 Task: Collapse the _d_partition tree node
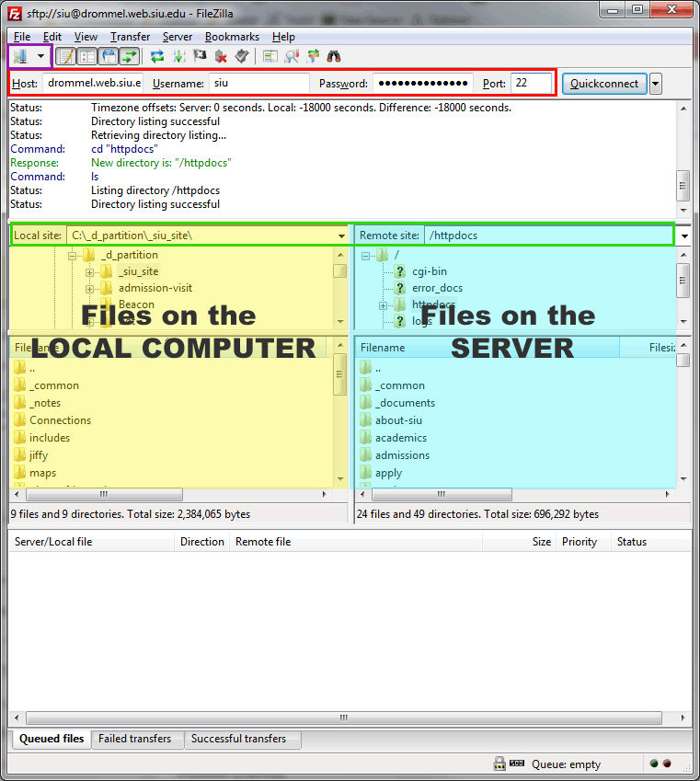(73, 256)
